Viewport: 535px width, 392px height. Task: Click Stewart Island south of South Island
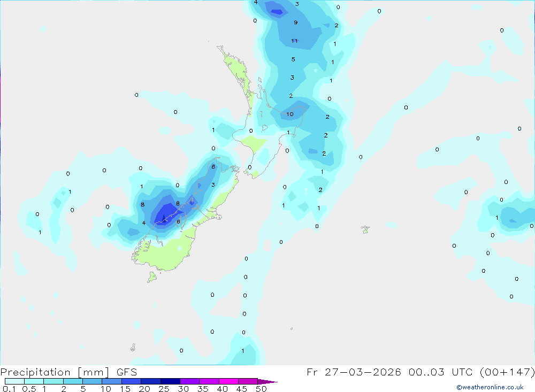pyautogui.click(x=152, y=276)
